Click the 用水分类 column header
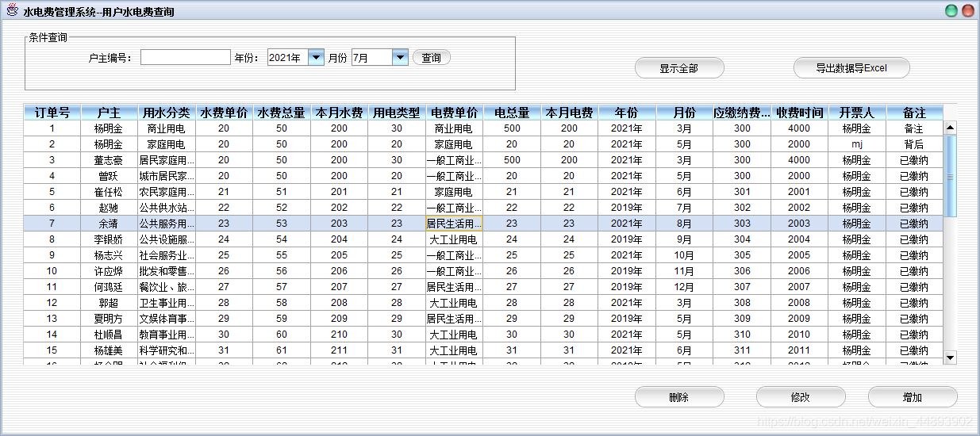This screenshot has height=436, width=980. pos(167,113)
